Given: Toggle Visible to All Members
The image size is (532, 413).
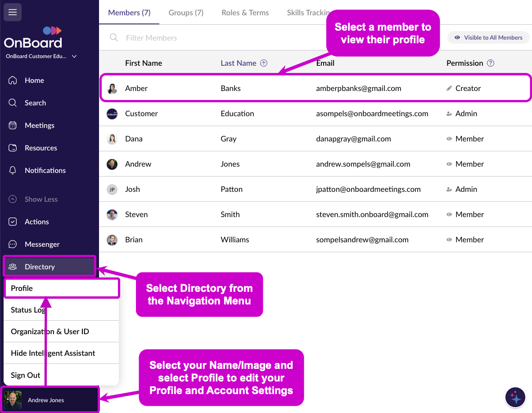Looking at the screenshot, I should pos(488,37).
